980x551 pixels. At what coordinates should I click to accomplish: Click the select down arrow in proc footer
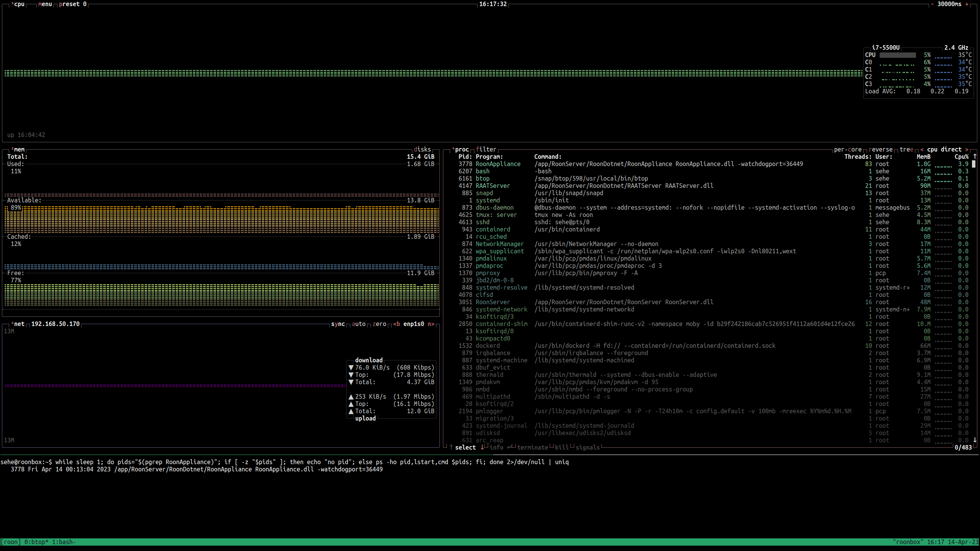coord(482,447)
